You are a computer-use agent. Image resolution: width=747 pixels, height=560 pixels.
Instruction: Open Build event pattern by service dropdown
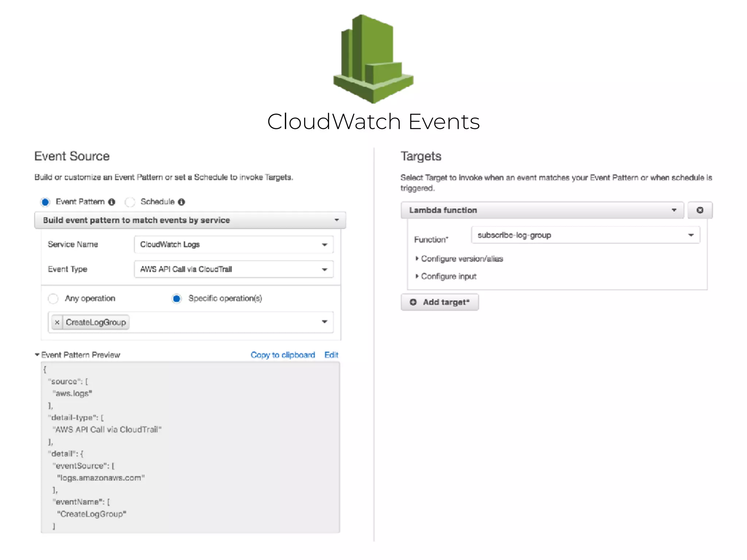coord(190,220)
